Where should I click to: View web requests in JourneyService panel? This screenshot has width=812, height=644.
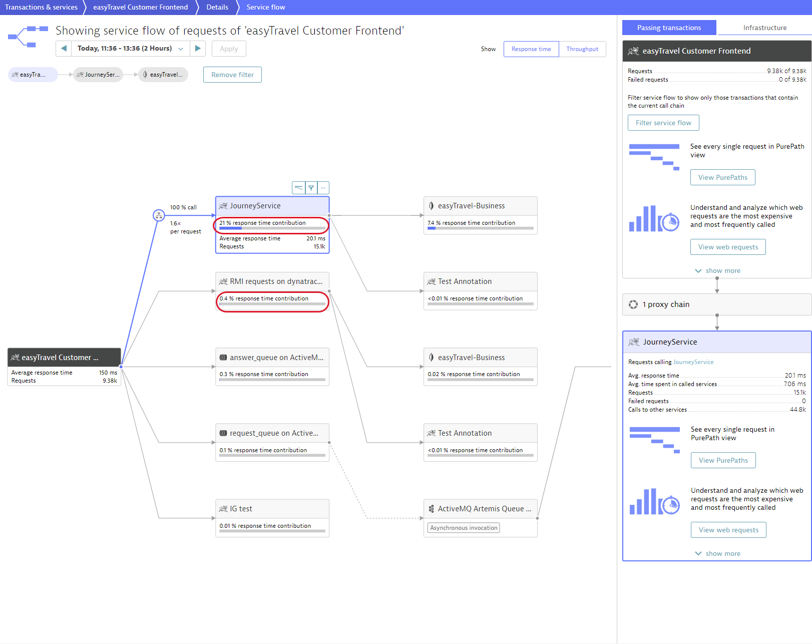click(x=728, y=530)
